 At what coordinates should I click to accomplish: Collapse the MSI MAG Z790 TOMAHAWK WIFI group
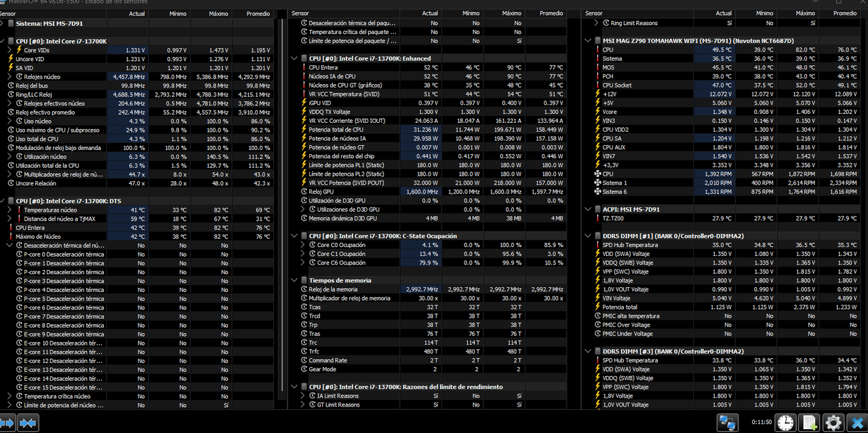[588, 41]
